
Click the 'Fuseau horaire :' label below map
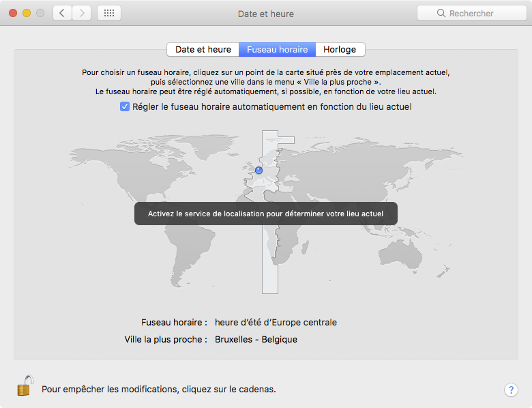(x=174, y=322)
